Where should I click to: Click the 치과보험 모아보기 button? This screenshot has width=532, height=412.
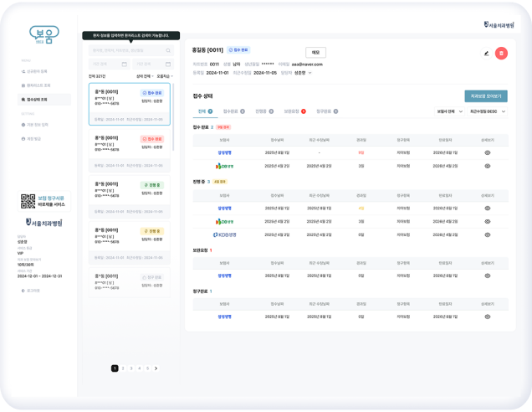[x=485, y=96]
